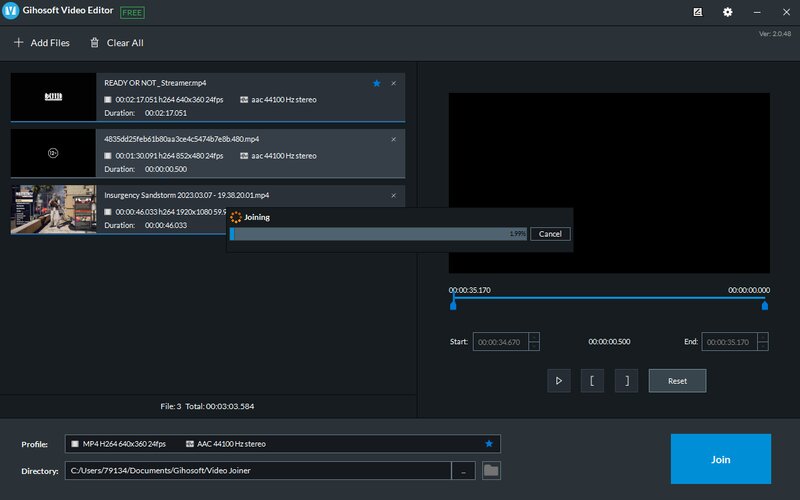Screen dimensions: 800x500
Task: Click the spinning Joining indicator icon
Action: (236, 217)
